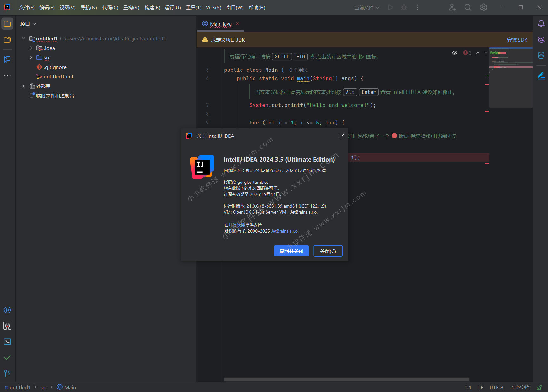Click the 安装 SDK link
The height and width of the screenshot is (392, 548).
click(517, 40)
